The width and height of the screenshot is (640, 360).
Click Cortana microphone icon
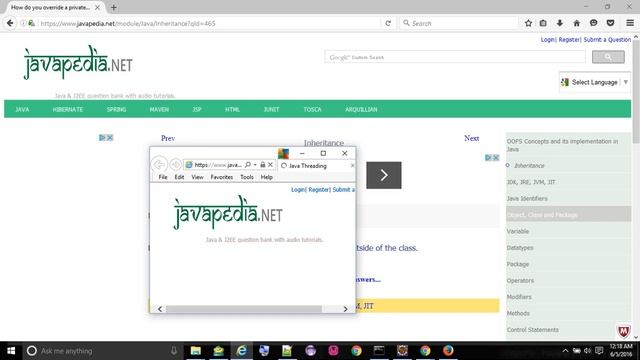pos(174,351)
